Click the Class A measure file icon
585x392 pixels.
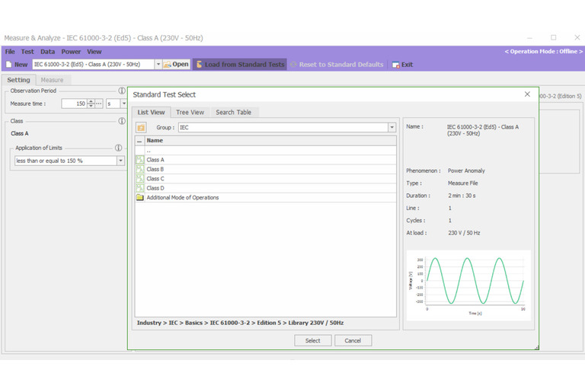pos(140,160)
